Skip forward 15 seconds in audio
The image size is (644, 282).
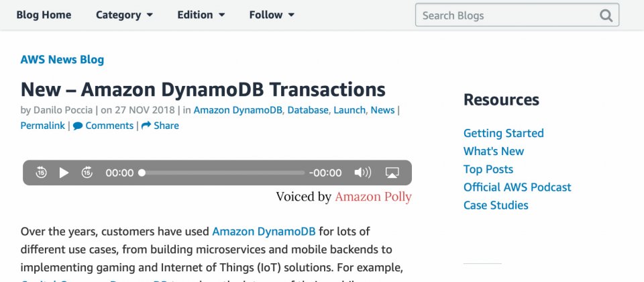(x=87, y=173)
